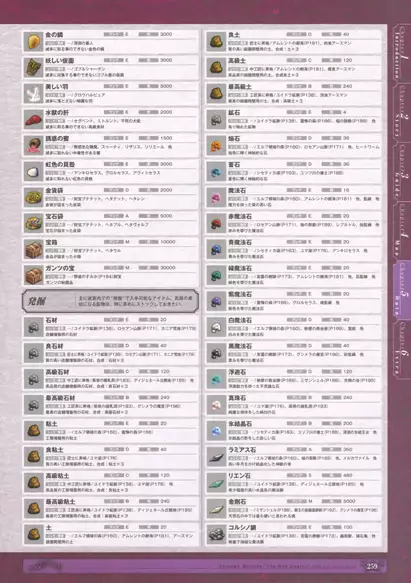Click the treasure chest icon beside 宝箱
This screenshot has height=583, width=411.
click(34, 249)
